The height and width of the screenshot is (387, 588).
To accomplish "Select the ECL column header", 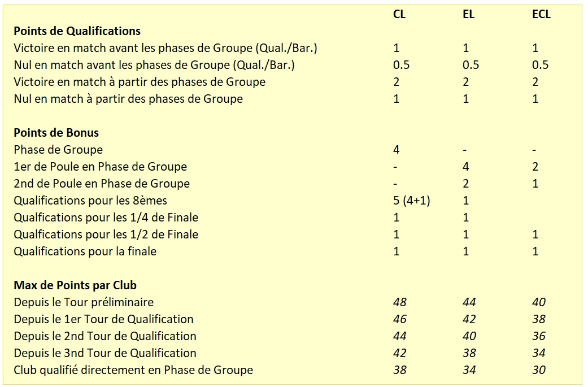I will (541, 14).
